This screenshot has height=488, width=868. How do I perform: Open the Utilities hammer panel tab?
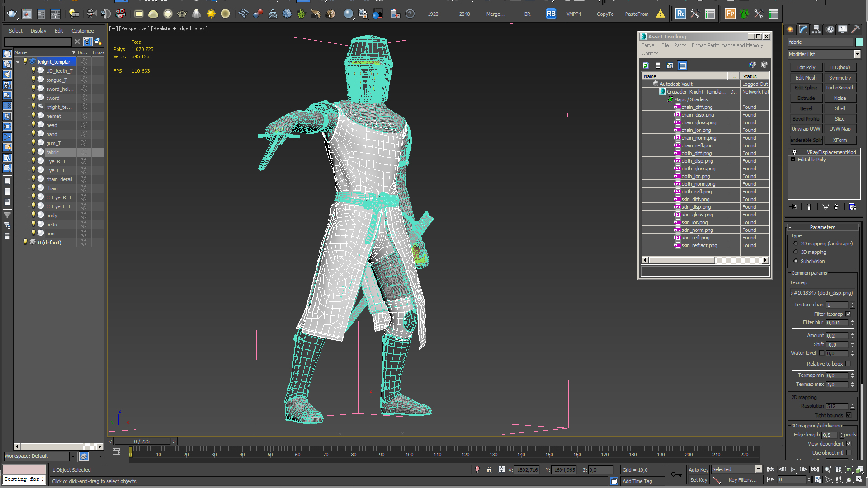tap(856, 29)
